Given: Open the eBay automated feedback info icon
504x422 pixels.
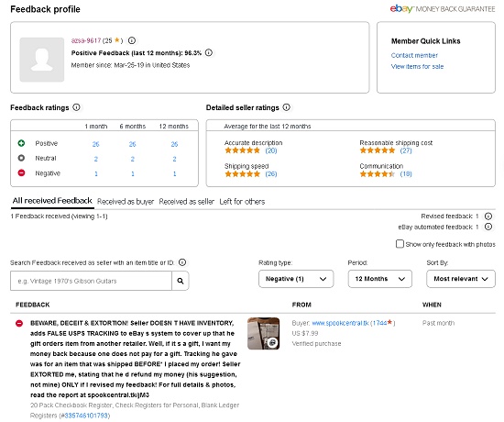Looking at the screenshot, I should [488, 227].
